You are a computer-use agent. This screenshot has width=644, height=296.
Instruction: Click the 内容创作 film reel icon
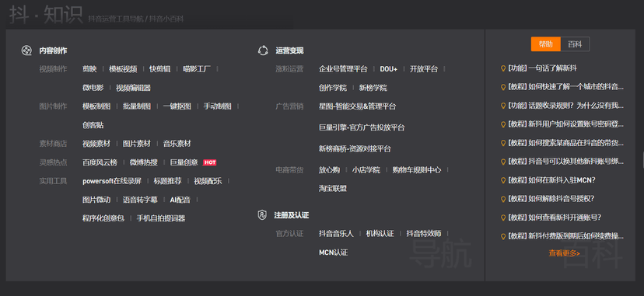pos(26,50)
